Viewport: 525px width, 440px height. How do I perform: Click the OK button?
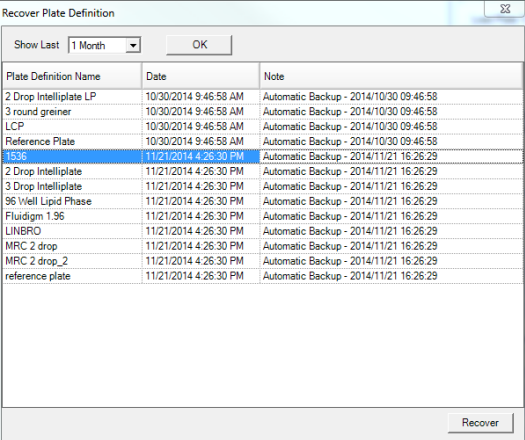click(x=199, y=45)
